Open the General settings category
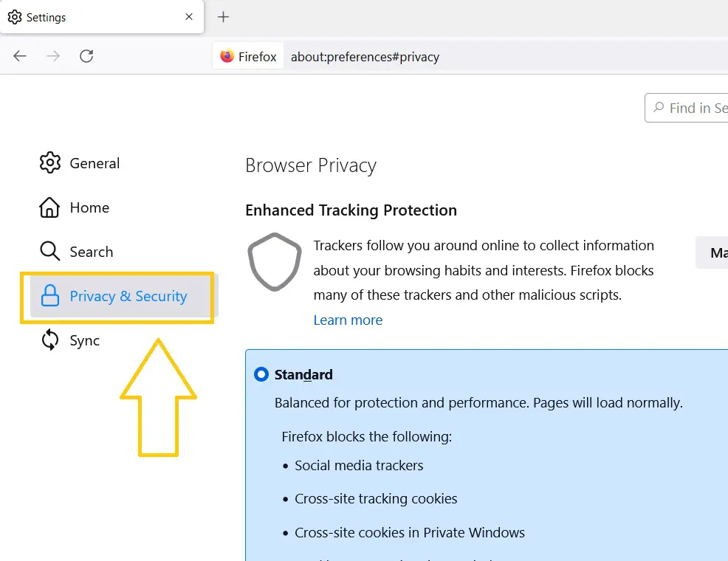 pyautogui.click(x=79, y=163)
